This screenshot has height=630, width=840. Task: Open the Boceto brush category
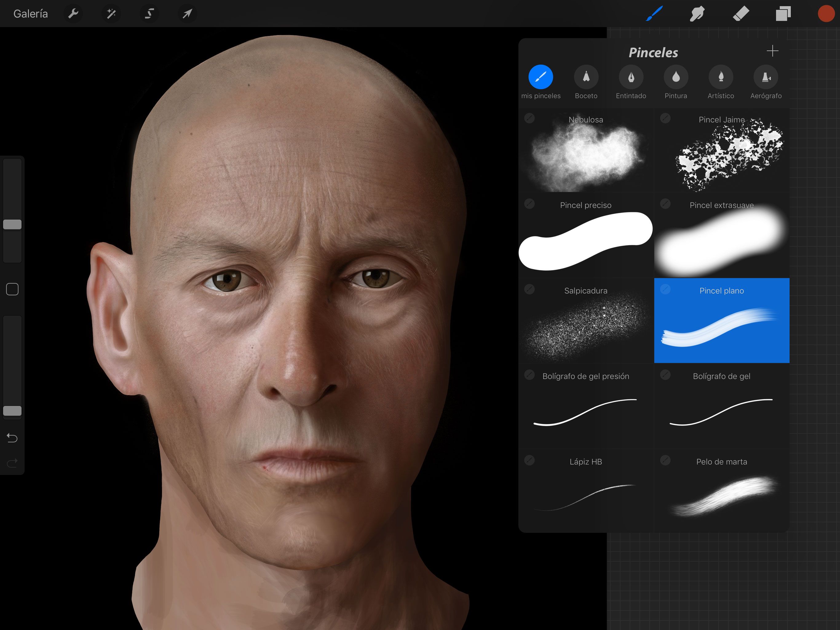pyautogui.click(x=586, y=82)
